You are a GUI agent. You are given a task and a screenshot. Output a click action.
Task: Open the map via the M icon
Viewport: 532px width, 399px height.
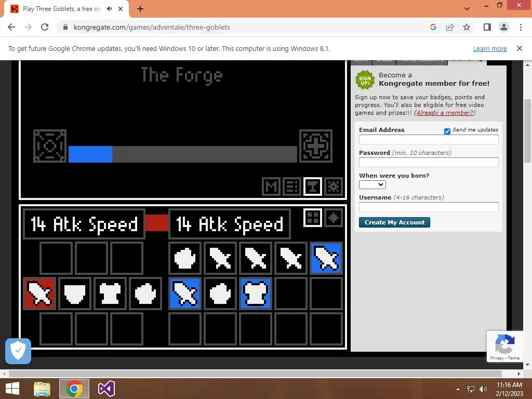click(271, 187)
